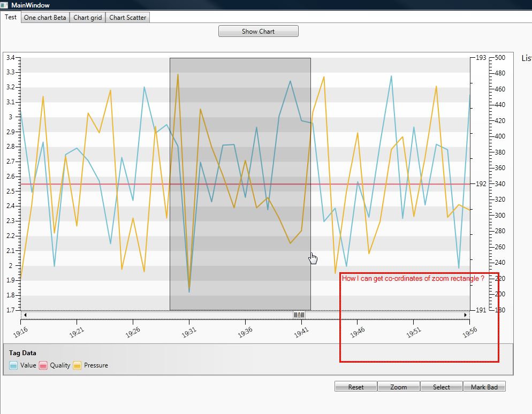532x414 pixels.
Task: Open the Chart grid tab
Action: [88, 18]
